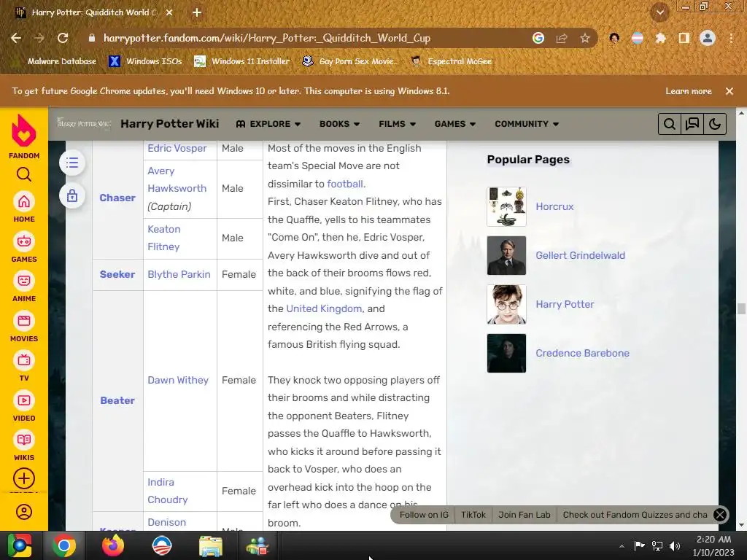This screenshot has height=560, width=747.
Task: Open the Indira Choudry link
Action: (x=167, y=491)
